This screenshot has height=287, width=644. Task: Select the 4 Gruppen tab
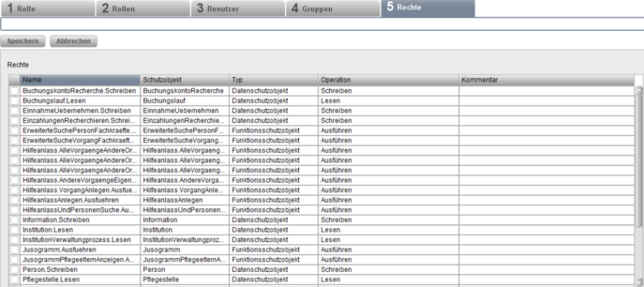coord(333,8)
